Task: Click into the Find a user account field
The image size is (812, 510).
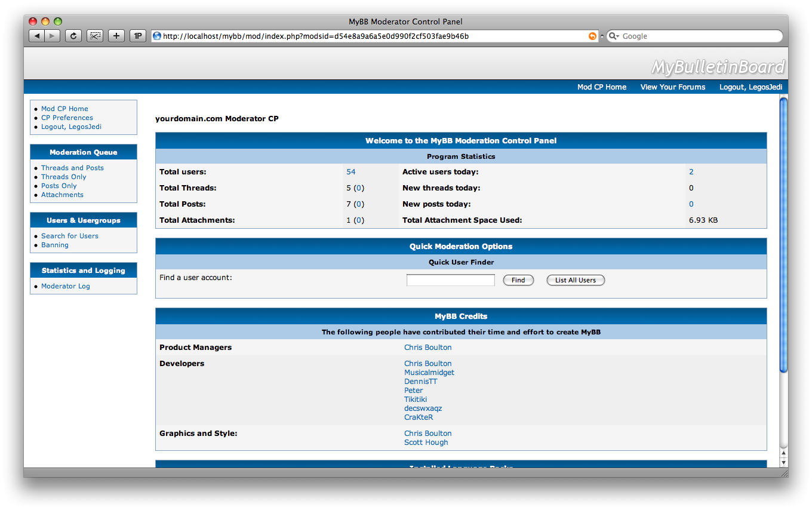Action: pos(450,280)
